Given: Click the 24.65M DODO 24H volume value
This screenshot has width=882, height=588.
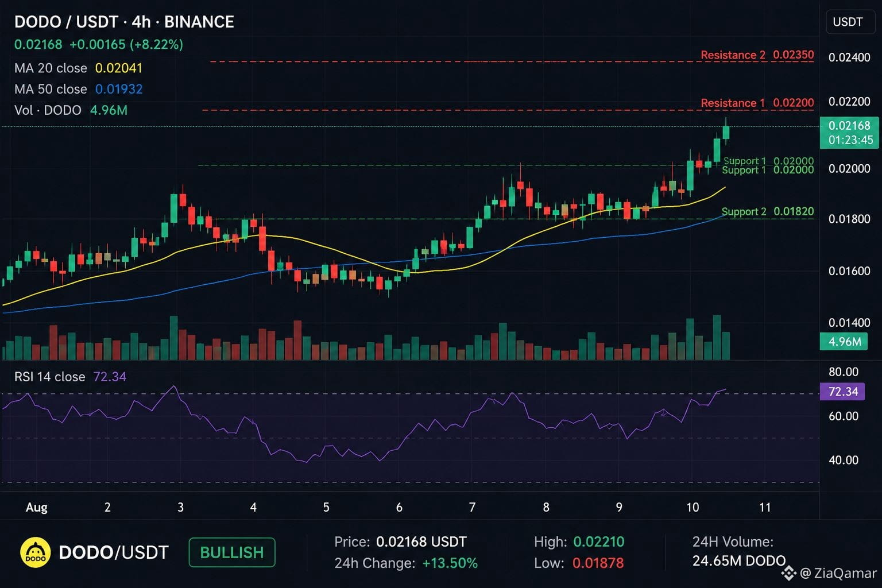Looking at the screenshot, I should coord(738,561).
